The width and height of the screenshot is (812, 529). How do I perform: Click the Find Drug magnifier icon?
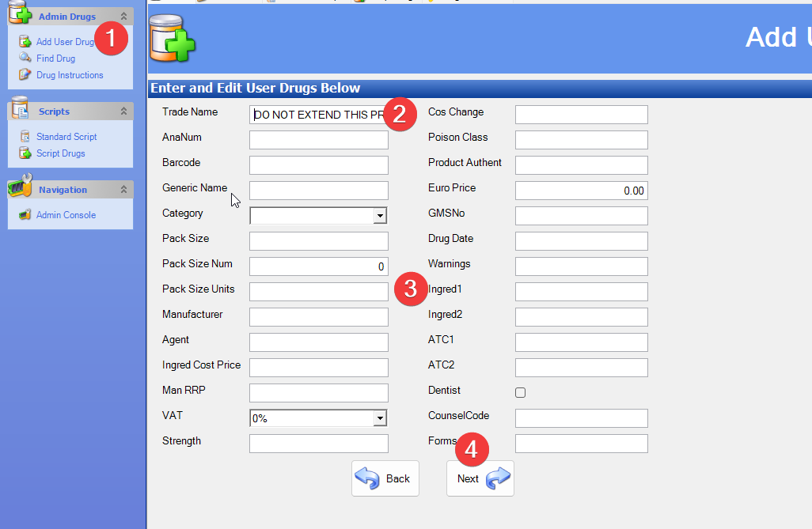[25, 59]
